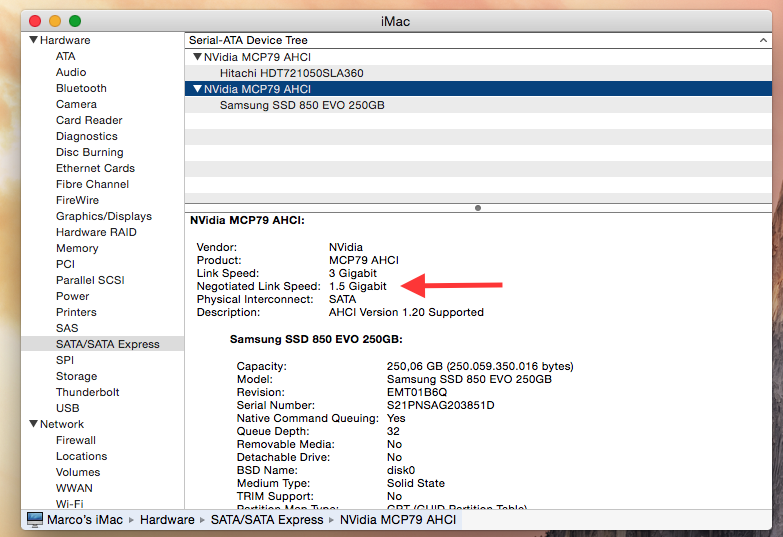Select WWAN under Network

coord(74,488)
